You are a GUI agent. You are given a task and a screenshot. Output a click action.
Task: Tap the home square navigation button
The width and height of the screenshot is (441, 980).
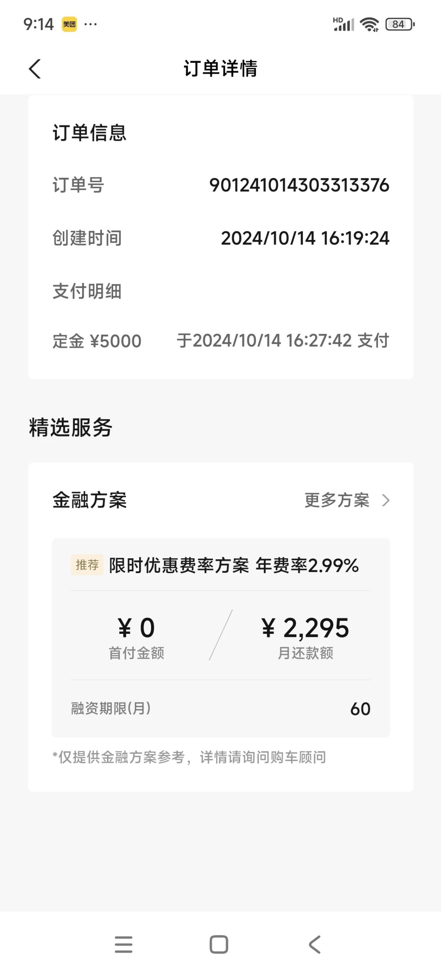tap(219, 944)
